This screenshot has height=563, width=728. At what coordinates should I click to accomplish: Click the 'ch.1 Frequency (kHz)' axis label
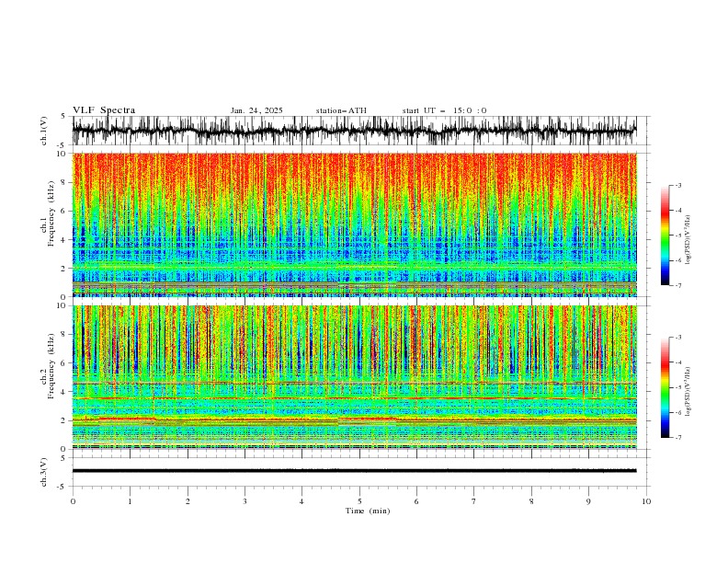pyautogui.click(x=48, y=213)
